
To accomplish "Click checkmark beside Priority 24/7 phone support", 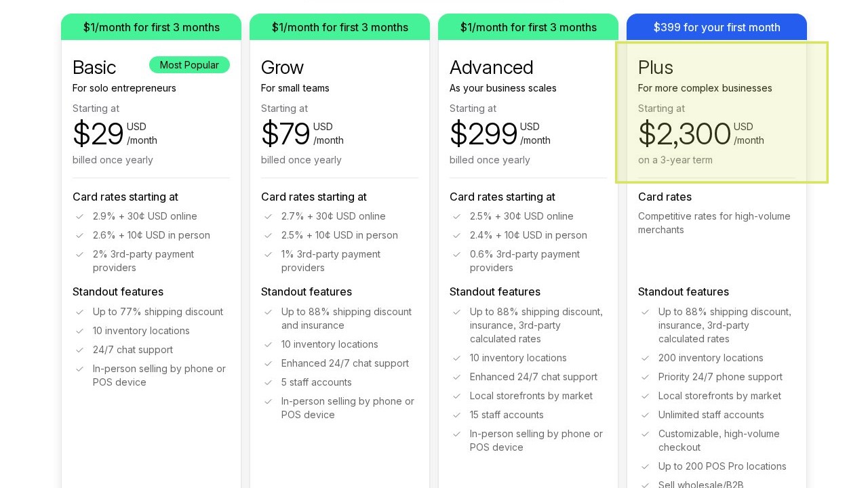I will pos(645,377).
